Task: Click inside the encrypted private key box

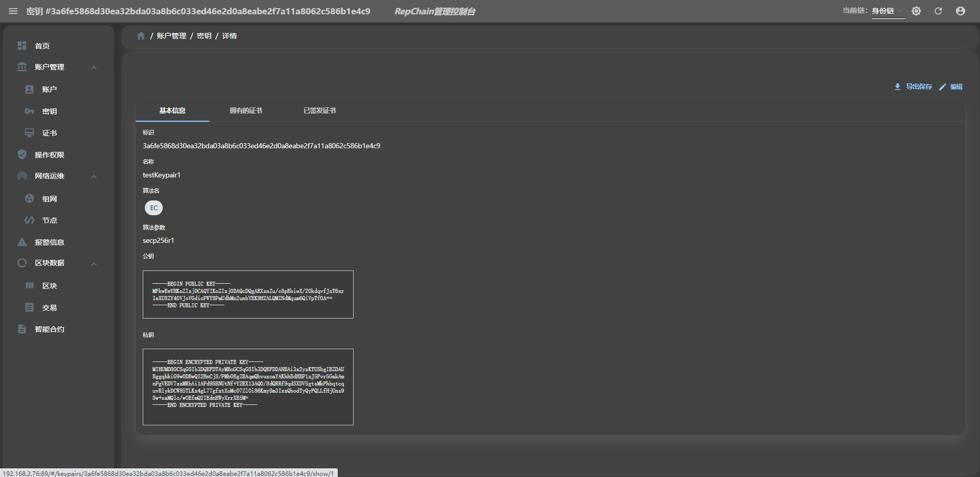Action: point(248,387)
